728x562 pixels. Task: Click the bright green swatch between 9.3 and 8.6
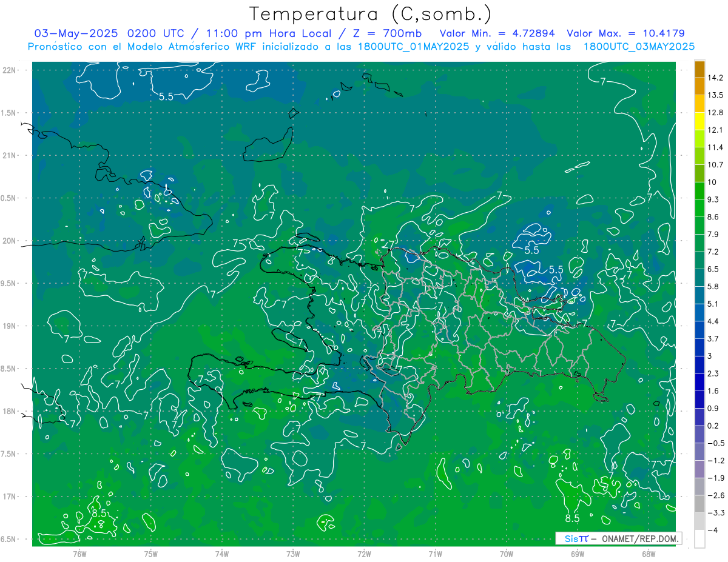point(699,209)
